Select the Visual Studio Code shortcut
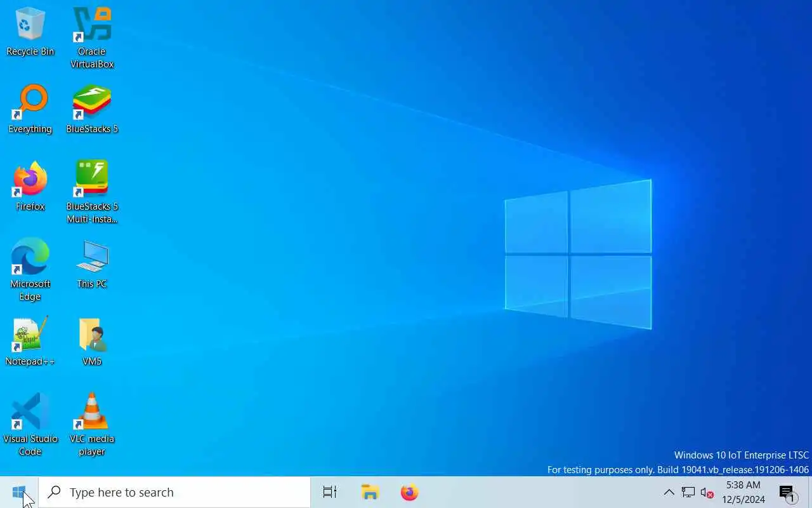Image resolution: width=812 pixels, height=508 pixels. click(30, 425)
